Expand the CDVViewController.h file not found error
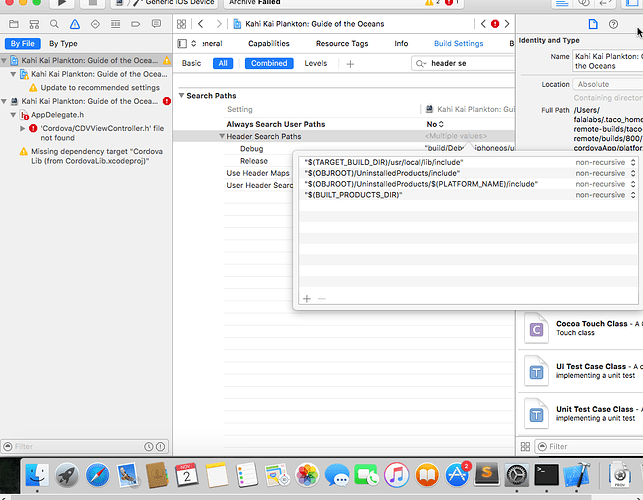This screenshot has height=500, width=643. tap(23, 128)
